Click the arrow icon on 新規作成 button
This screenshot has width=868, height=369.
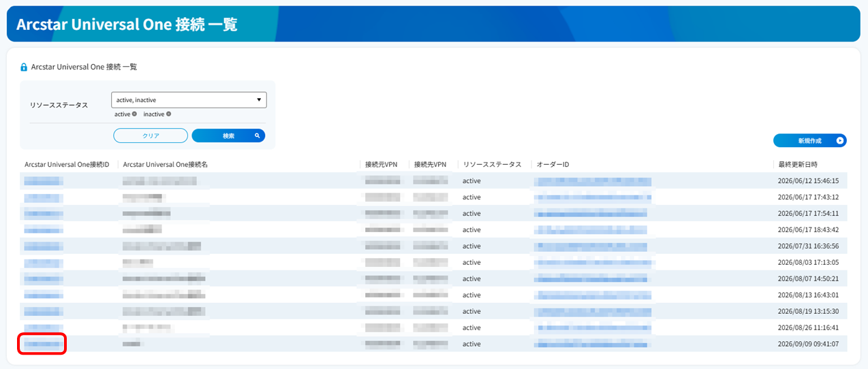pyautogui.click(x=839, y=141)
